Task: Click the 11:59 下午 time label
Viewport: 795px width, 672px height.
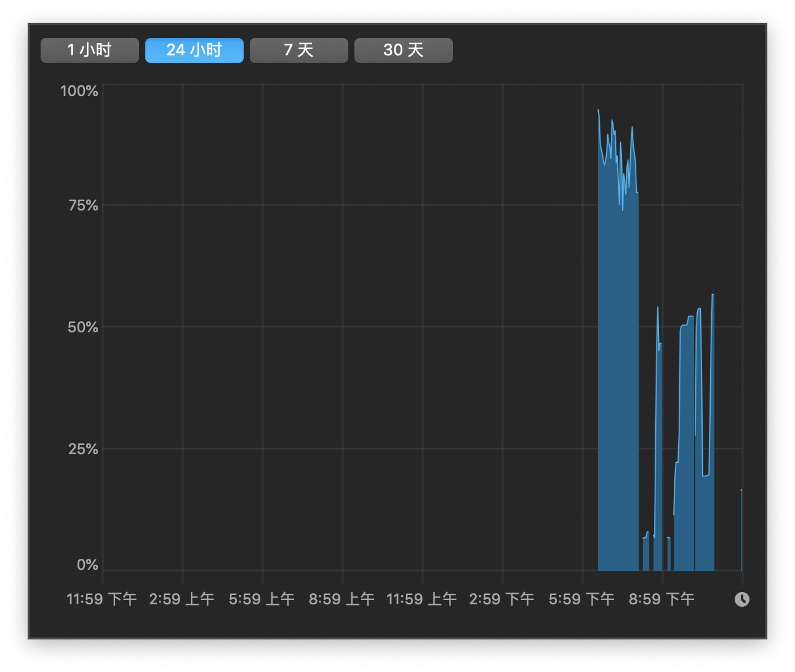Action: tap(102, 599)
